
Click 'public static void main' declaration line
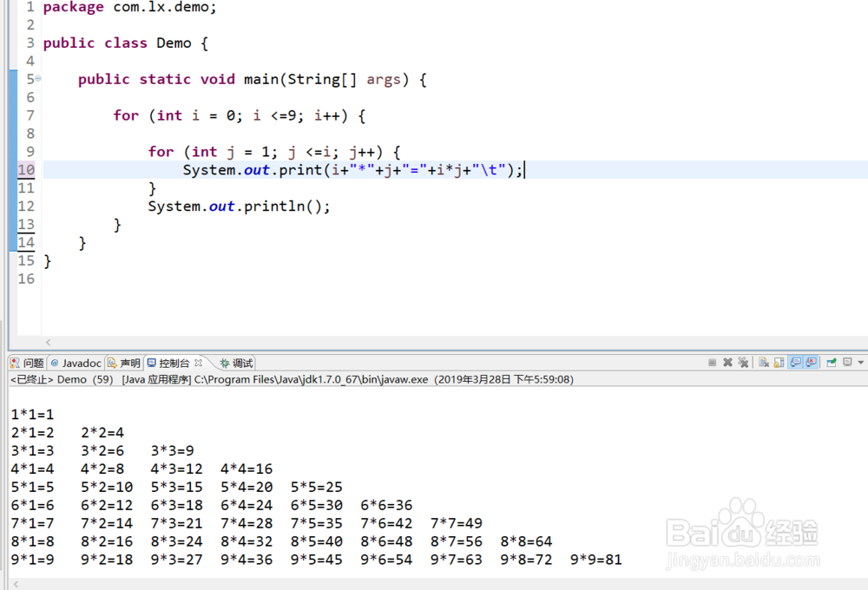click(253, 80)
